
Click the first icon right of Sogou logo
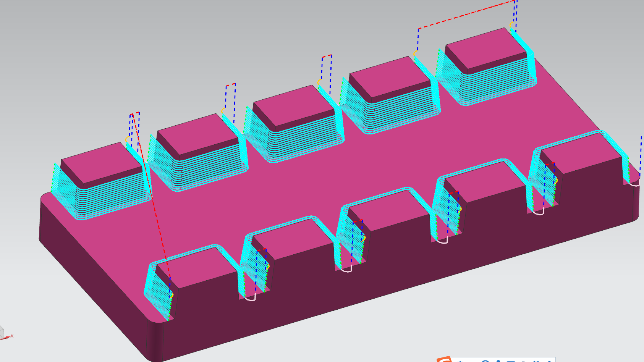[x=461, y=360]
